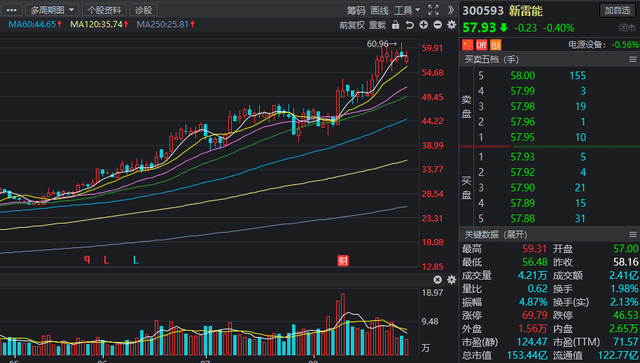This screenshot has height=363, width=640.
Task: Click the 昨收 value 58.16
Action: pos(626,262)
